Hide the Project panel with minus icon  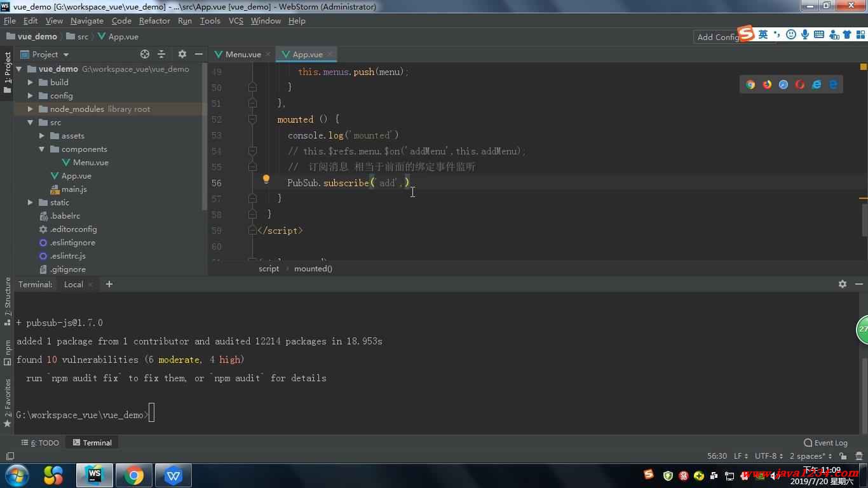(199, 54)
